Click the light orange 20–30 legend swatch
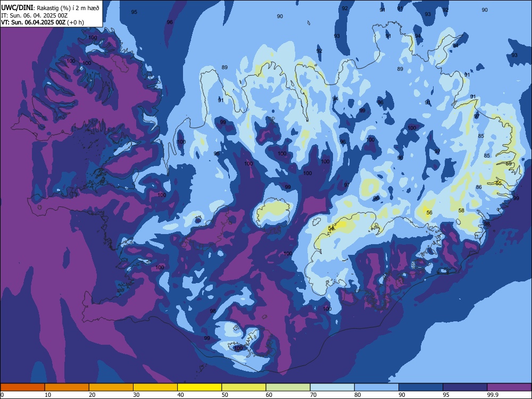532x399 pixels. pos(111,387)
